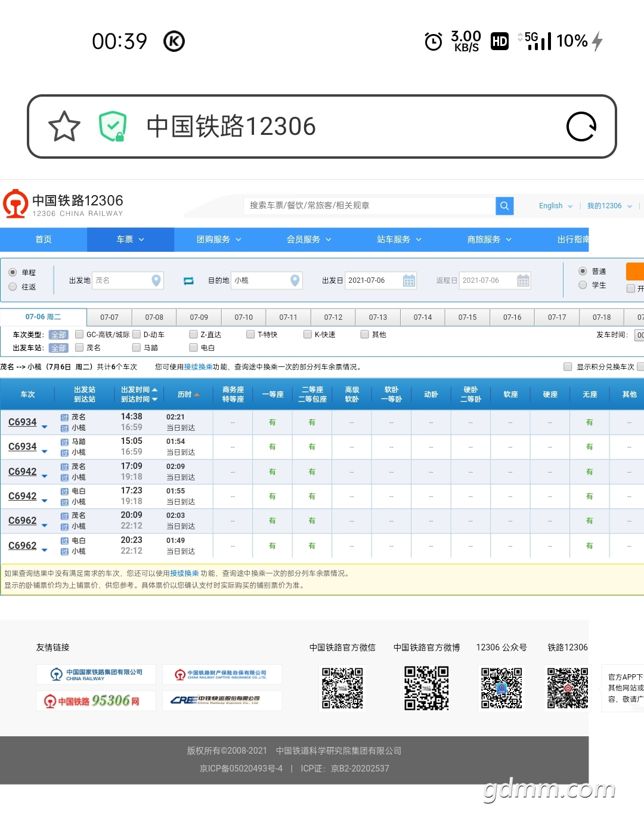Open 我的12306 account dropdown
The height and width of the screenshot is (827, 644).
(x=609, y=206)
